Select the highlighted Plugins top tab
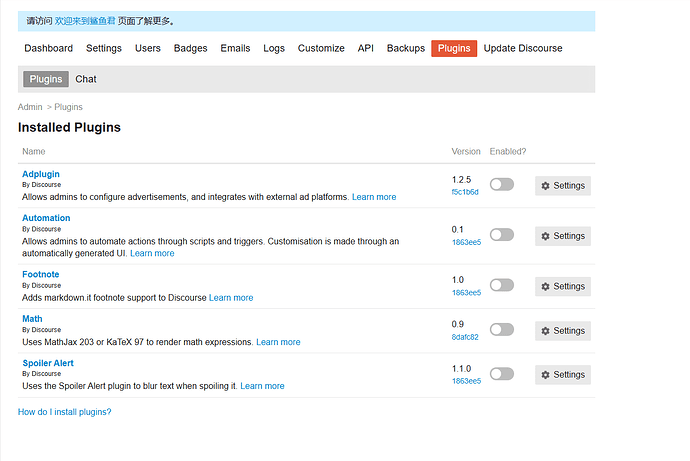Viewport: 690px width, 461px height. [454, 48]
